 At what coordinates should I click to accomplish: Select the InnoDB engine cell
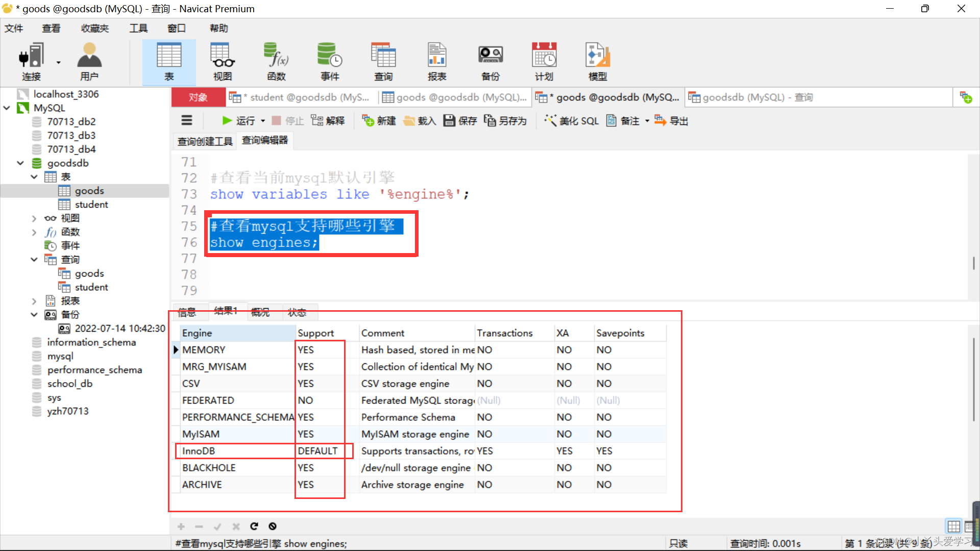click(238, 451)
